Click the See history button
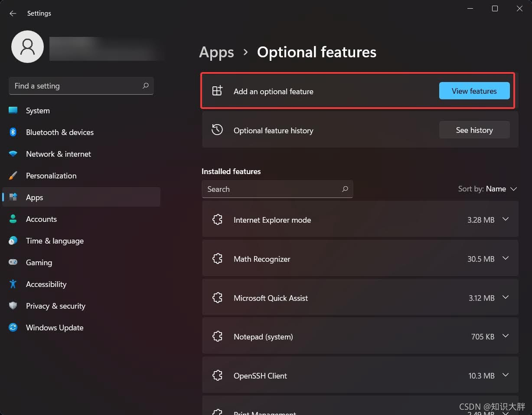532x415 pixels. tap(474, 130)
